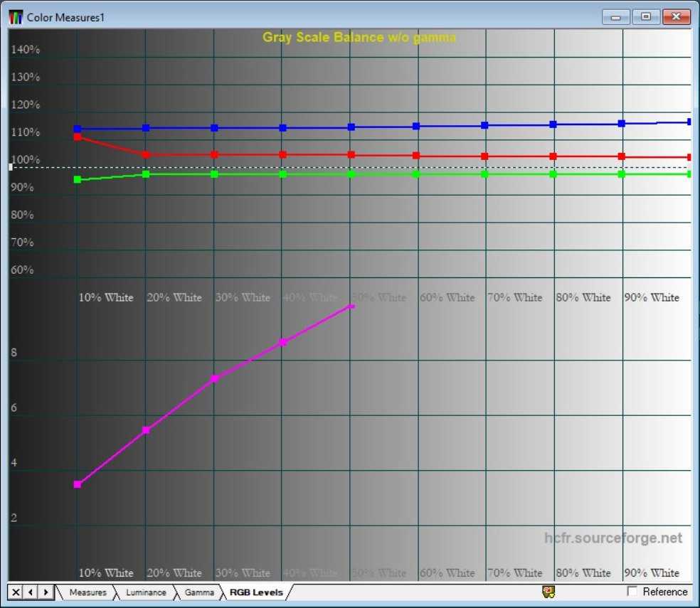The image size is (700, 608).
Task: Click the red data point at 10% White
Action: coord(78,137)
